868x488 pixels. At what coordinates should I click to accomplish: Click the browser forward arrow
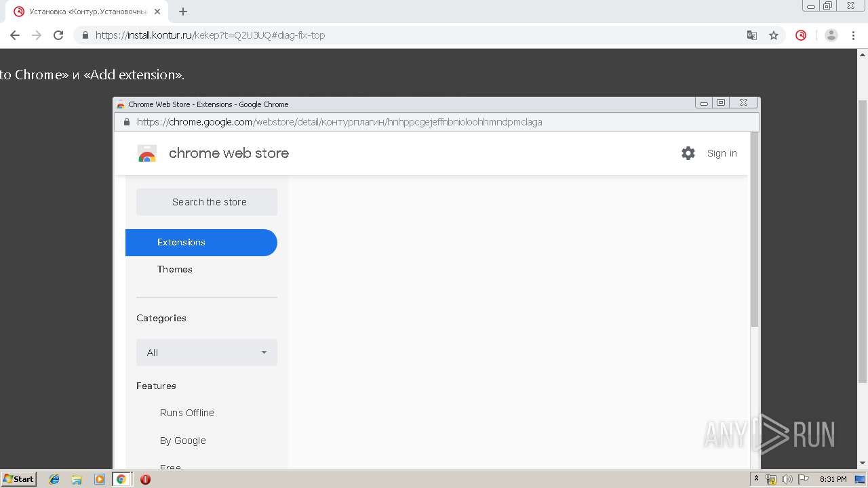click(x=37, y=35)
